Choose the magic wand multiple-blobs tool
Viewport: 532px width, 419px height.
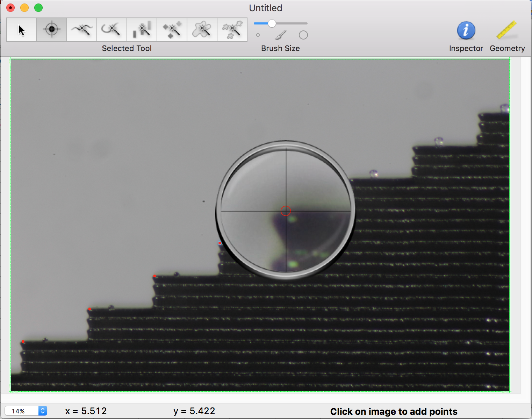tap(232, 30)
